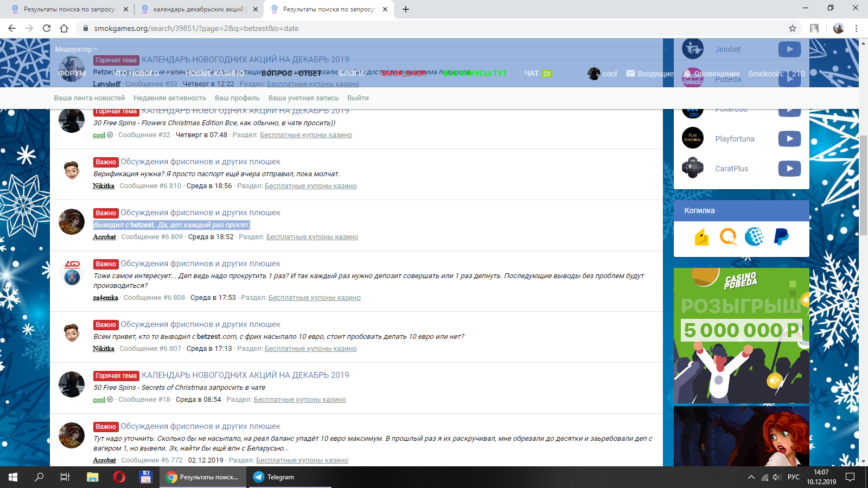This screenshot has height=488, width=868.
Task: Open Task View in the taskbar
Action: pyautogui.click(x=65, y=477)
